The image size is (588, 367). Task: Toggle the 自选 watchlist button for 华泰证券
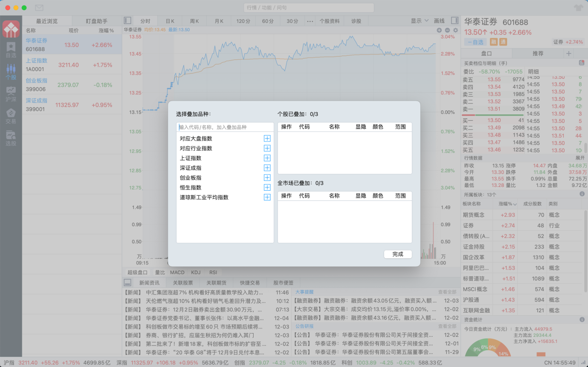click(x=477, y=42)
